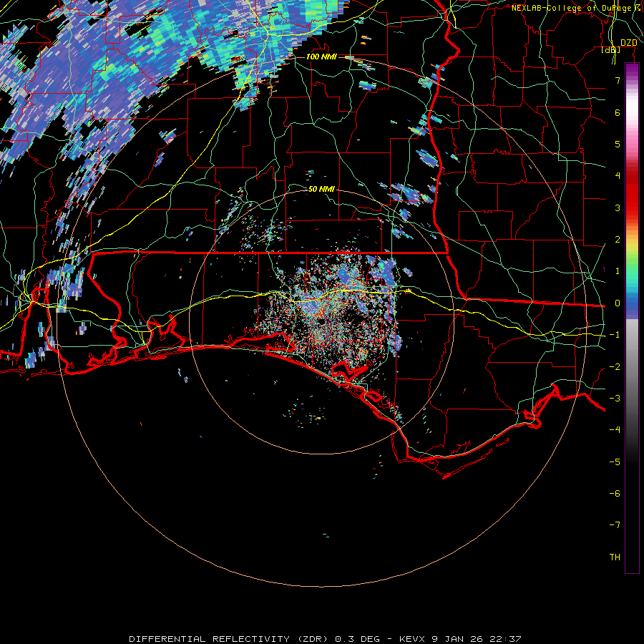The width and height of the screenshot is (644, 644).
Task: Click the "KEVX" radar station identifier
Action: coord(412,639)
